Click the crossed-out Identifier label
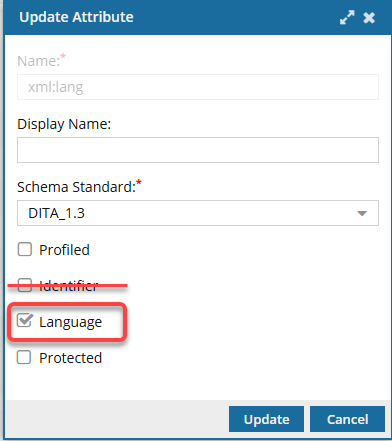Image resolution: width=392 pixels, height=441 pixels. click(x=69, y=286)
